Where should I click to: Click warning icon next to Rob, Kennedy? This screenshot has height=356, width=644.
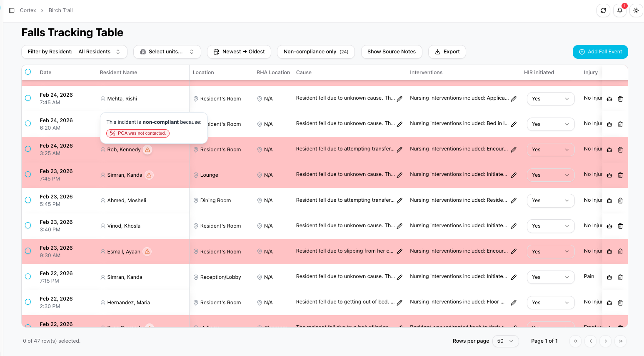147,150
